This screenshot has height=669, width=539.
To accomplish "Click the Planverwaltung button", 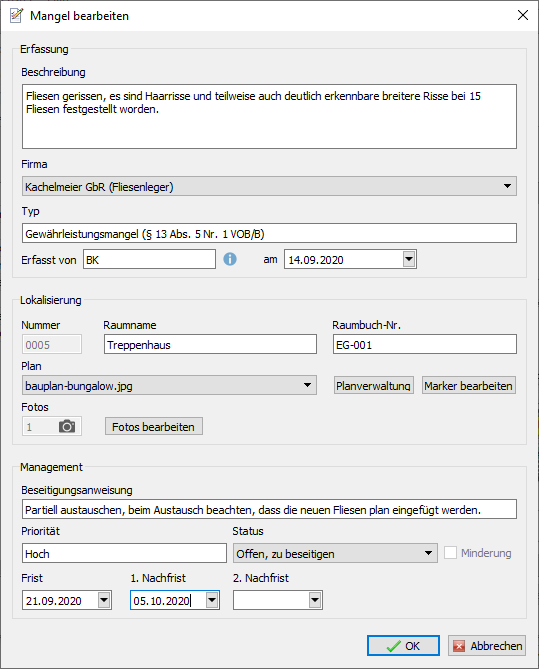I will tap(373, 385).
